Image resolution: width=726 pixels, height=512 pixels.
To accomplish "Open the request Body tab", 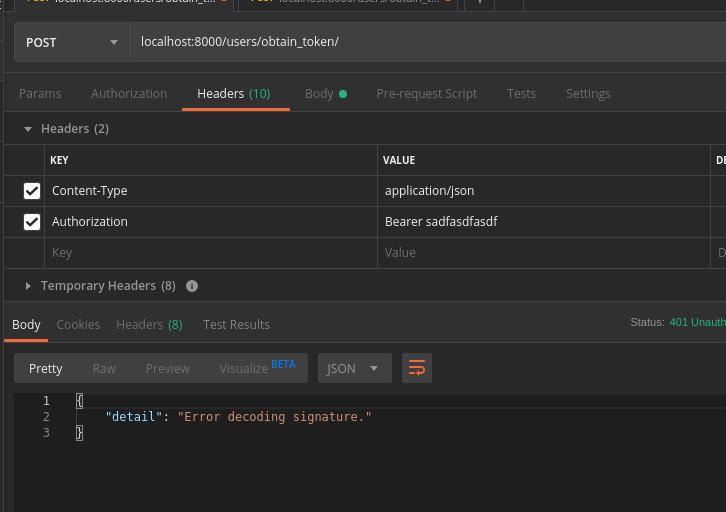I will click(x=320, y=93).
